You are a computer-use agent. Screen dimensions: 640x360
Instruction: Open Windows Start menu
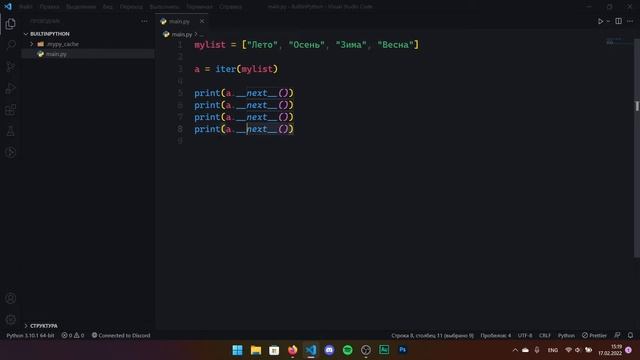click(237, 350)
